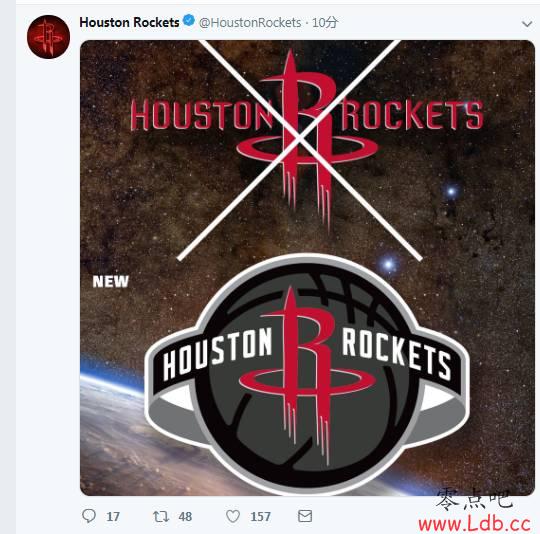Click the like count 157
540x534 pixels.
260,517
